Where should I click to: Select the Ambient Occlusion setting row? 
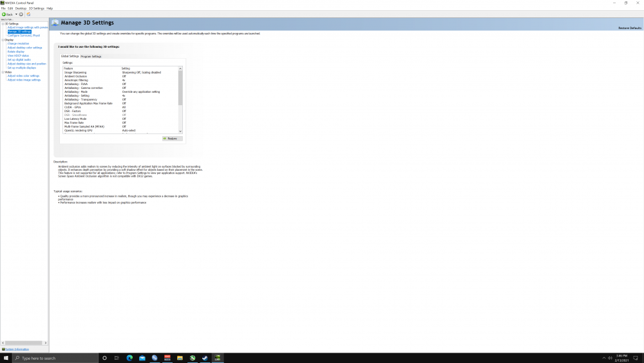point(121,77)
